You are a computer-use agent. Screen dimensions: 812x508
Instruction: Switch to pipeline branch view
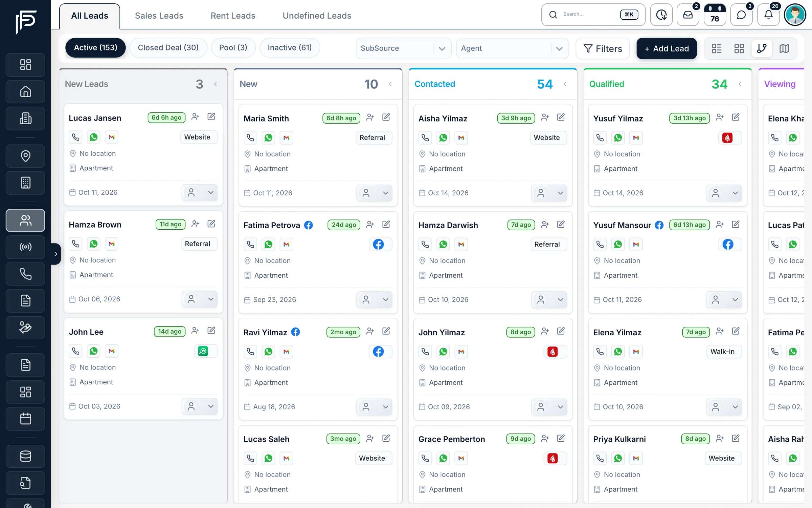click(x=762, y=48)
